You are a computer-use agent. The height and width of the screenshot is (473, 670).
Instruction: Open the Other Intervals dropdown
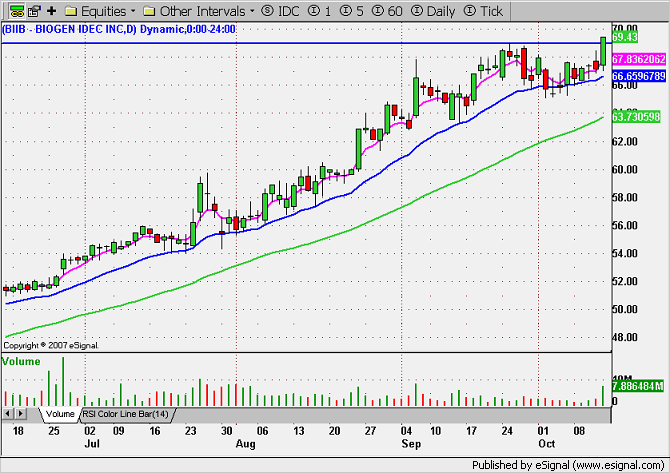tap(199, 11)
